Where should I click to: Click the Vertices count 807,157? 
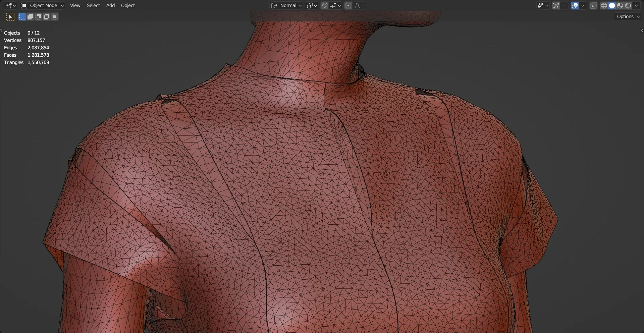click(x=36, y=40)
